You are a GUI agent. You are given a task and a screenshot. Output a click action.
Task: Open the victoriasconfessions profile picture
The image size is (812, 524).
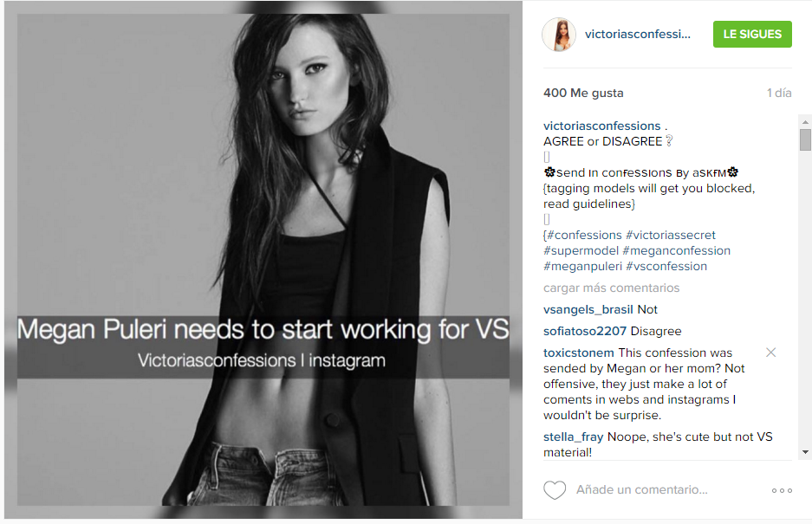pos(559,35)
